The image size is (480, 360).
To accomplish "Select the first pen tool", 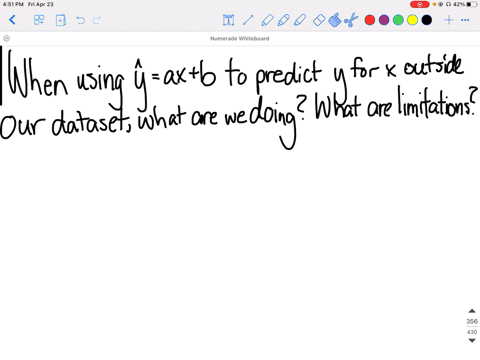I will (267, 20).
